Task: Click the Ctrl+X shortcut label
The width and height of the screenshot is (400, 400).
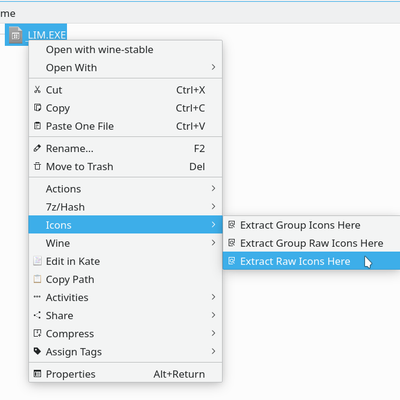Action: tap(191, 90)
